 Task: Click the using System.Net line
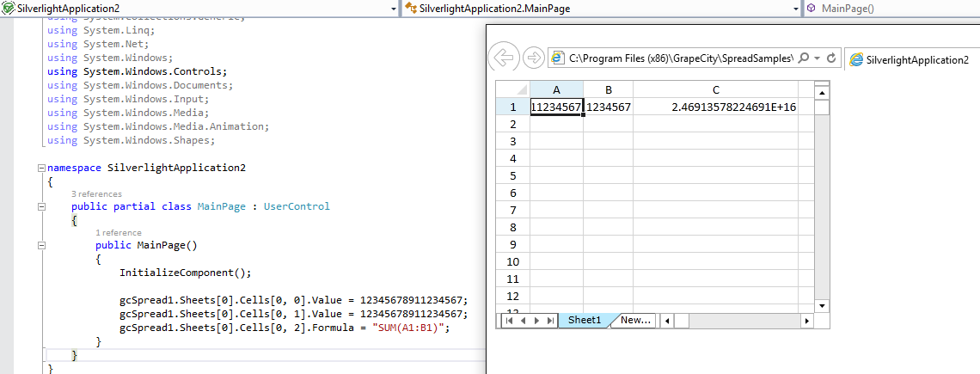98,44
